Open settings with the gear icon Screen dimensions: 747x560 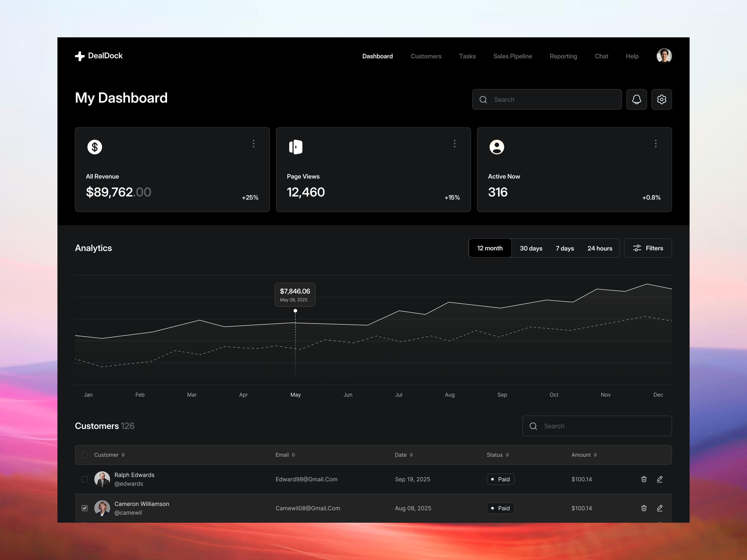click(x=662, y=99)
